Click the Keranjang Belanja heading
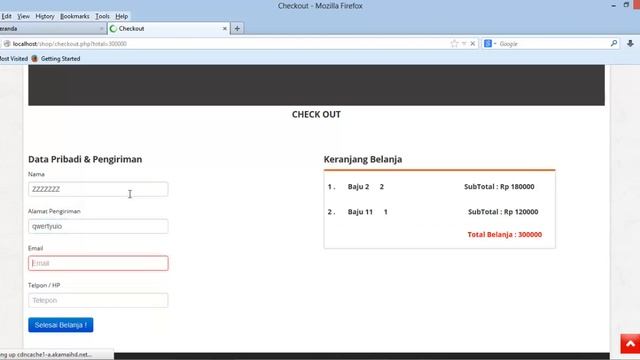640x360 pixels. (x=363, y=159)
